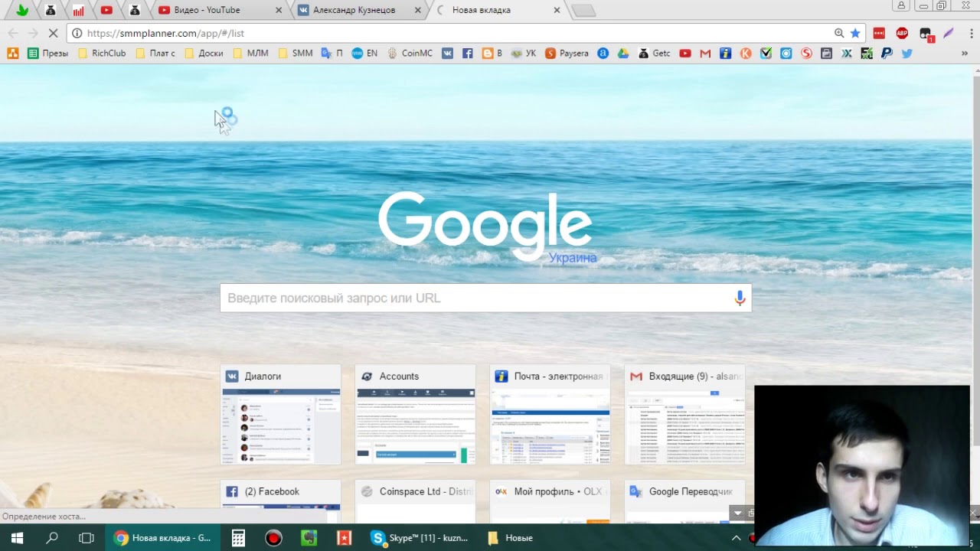Open the Facebook bookmark icon
Viewport: 980px width, 551px height.
(467, 53)
